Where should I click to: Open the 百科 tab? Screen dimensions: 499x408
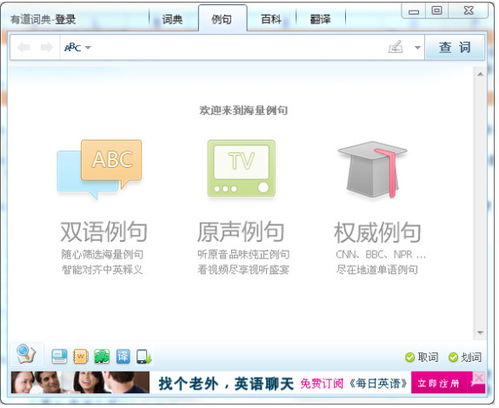point(271,19)
